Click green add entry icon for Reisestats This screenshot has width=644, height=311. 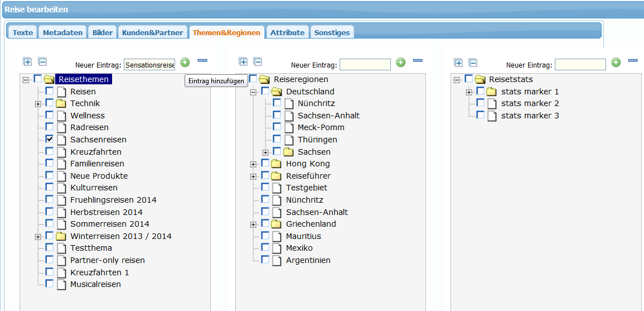[x=616, y=63]
